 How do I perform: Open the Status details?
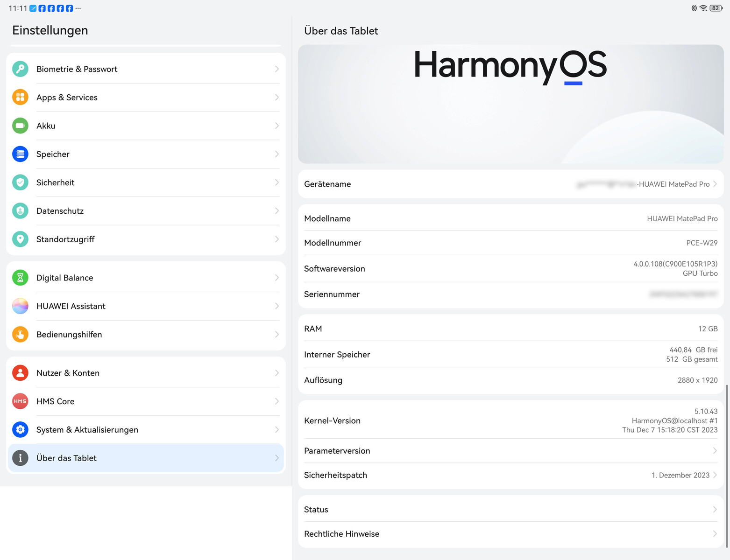(x=511, y=510)
